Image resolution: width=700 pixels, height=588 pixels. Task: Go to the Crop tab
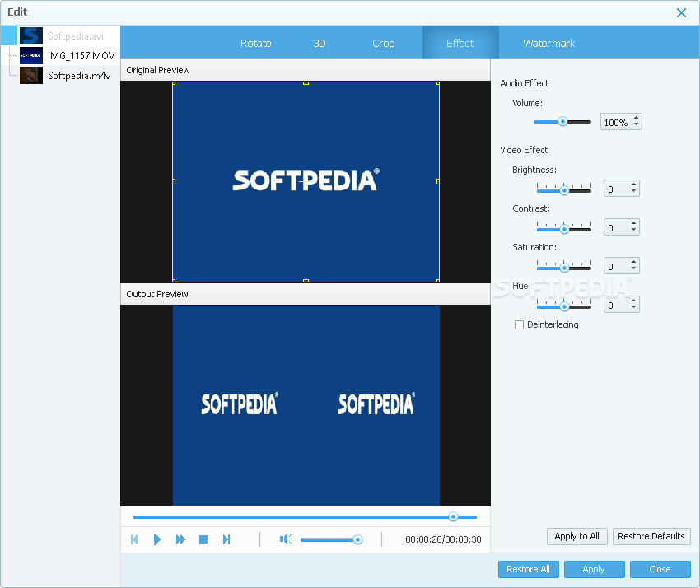point(383,43)
